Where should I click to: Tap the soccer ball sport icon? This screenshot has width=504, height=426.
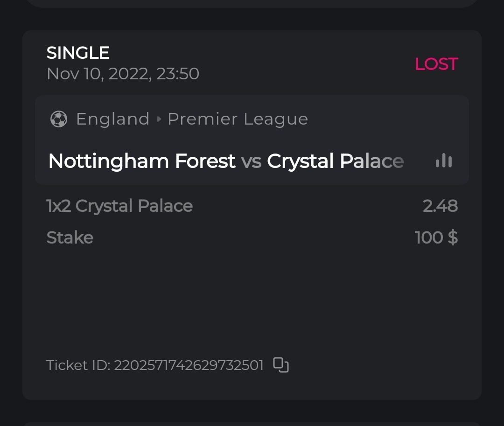(58, 119)
